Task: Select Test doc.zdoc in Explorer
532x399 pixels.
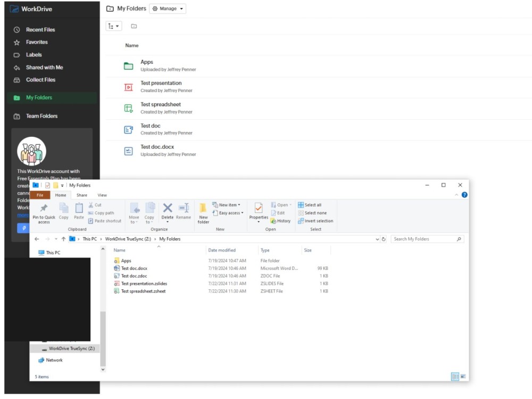Action: [x=134, y=276]
